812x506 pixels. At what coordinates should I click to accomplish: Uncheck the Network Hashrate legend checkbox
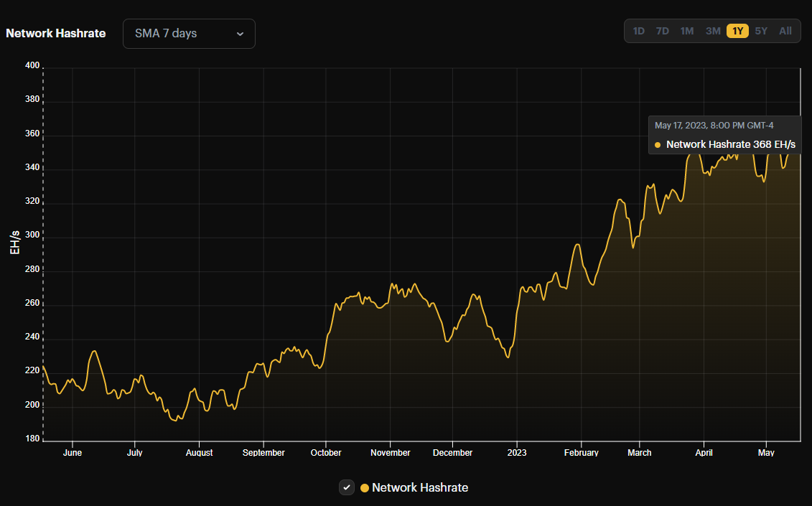point(347,487)
